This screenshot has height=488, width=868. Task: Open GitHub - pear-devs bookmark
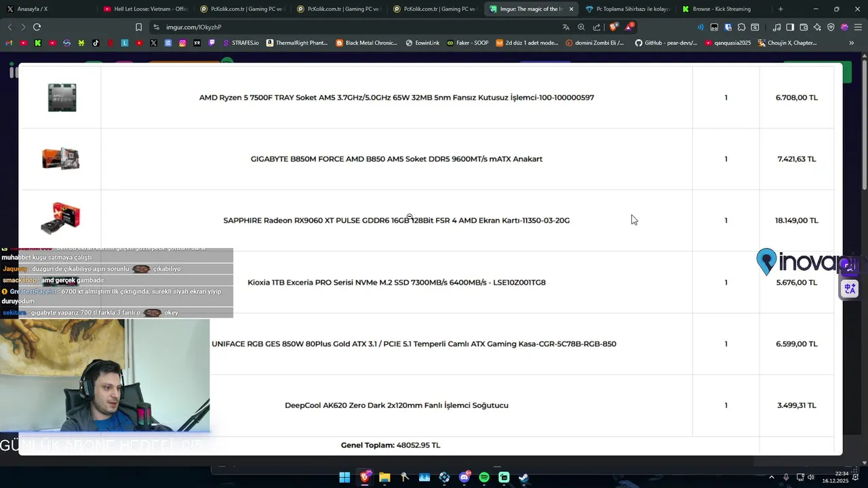(666, 43)
